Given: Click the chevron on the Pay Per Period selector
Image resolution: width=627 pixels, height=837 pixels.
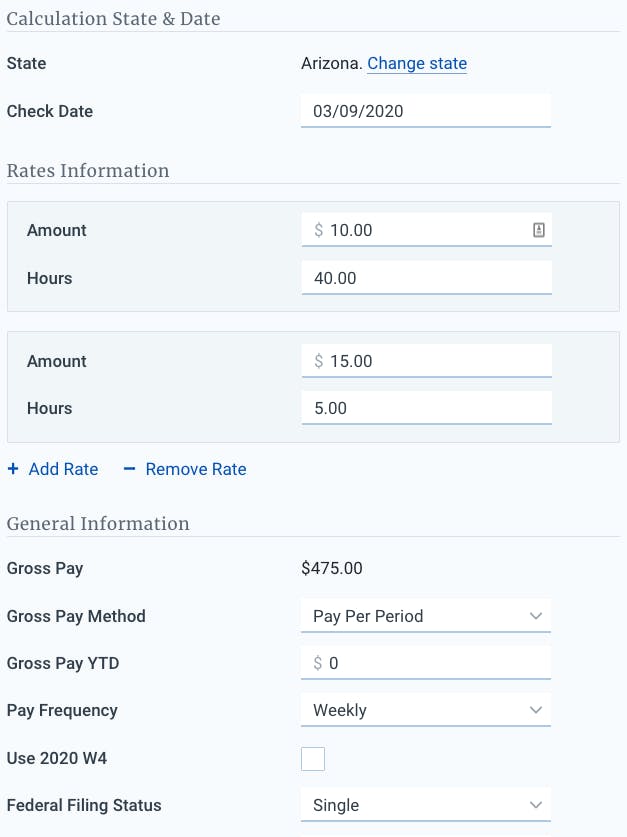Looking at the screenshot, I should 537,615.
